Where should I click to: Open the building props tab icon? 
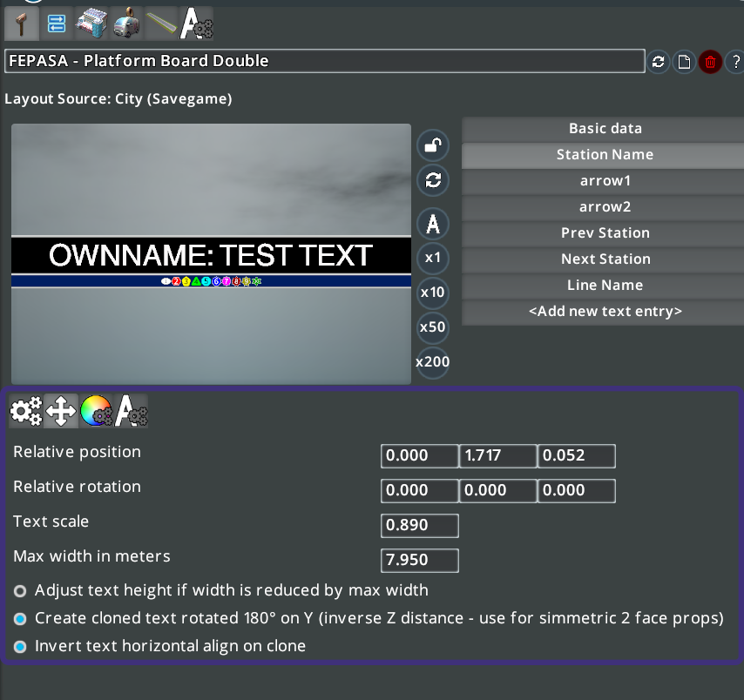coord(91,24)
